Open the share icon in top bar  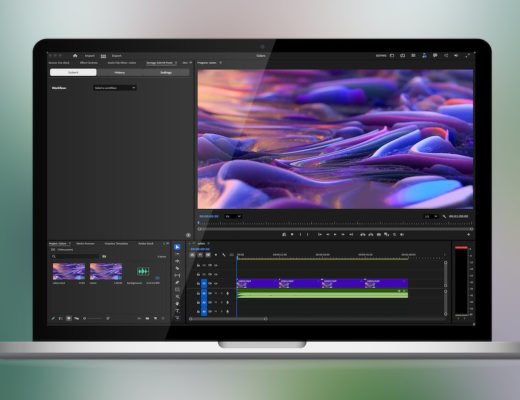(446, 56)
